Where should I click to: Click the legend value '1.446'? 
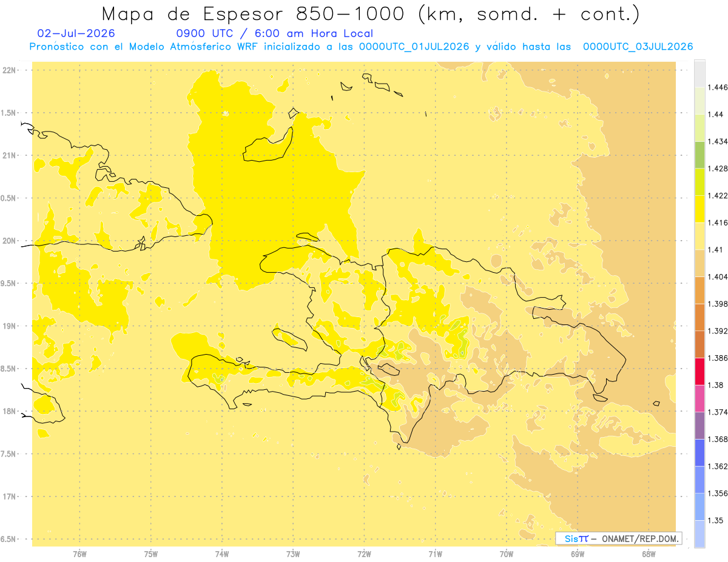pyautogui.click(x=718, y=87)
